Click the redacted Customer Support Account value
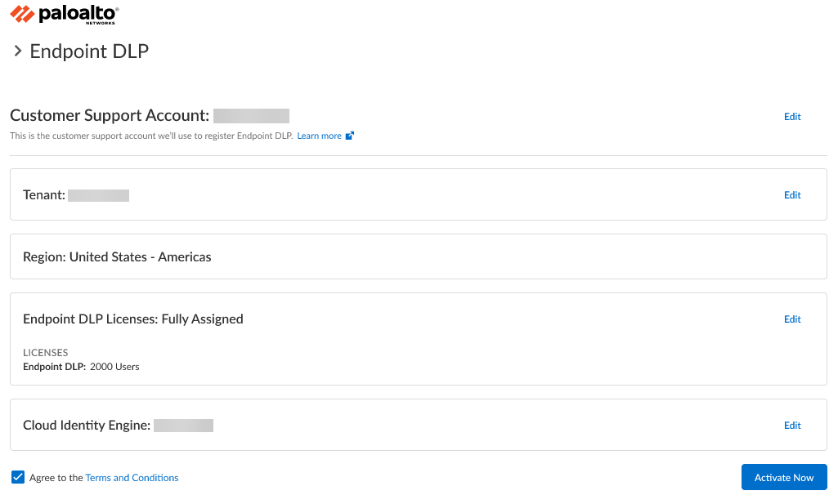Screen dimensions: 838x504 [251, 116]
